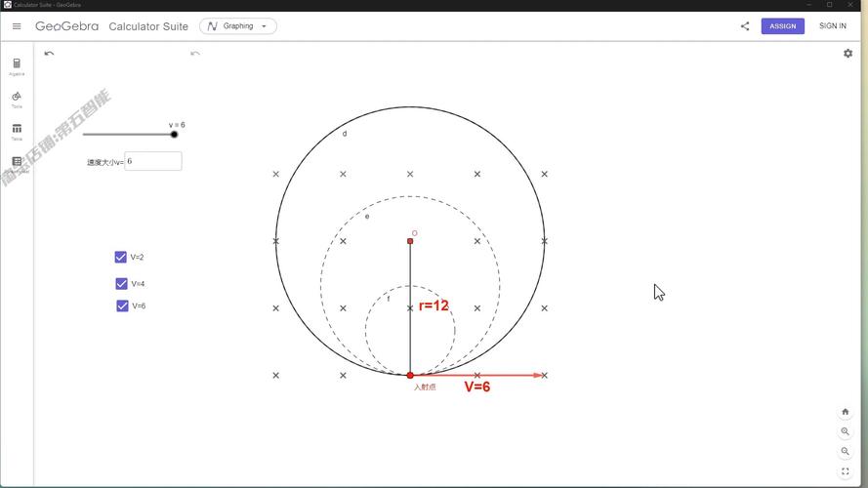Image resolution: width=868 pixels, height=488 pixels.
Task: Open graphics view settings gear
Action: coord(847,54)
